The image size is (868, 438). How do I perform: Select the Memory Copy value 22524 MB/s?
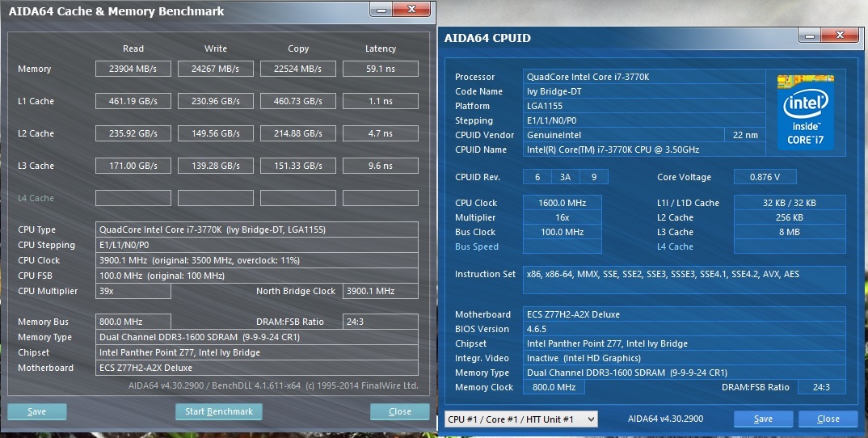298,69
